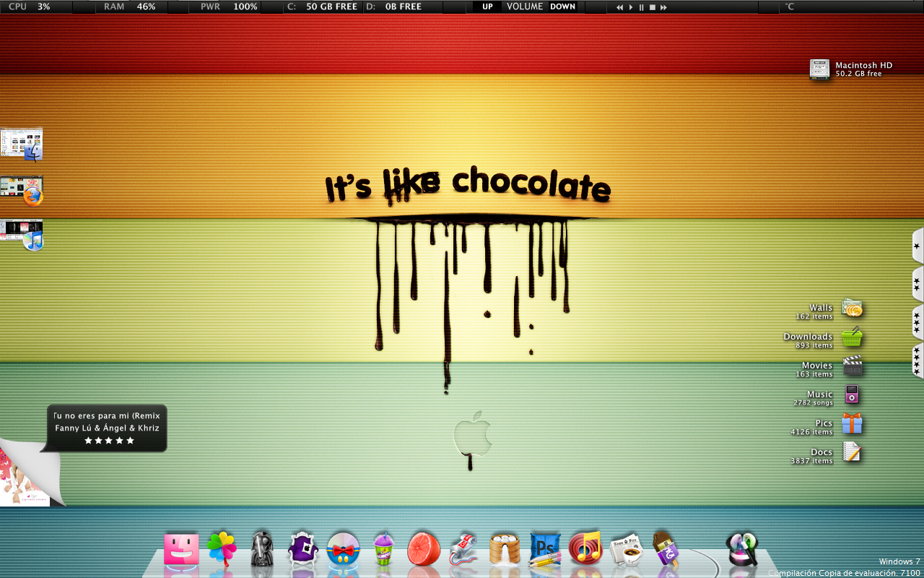This screenshot has width=924, height=578.
Task: Pause playback in the top bar
Action: [x=641, y=7]
